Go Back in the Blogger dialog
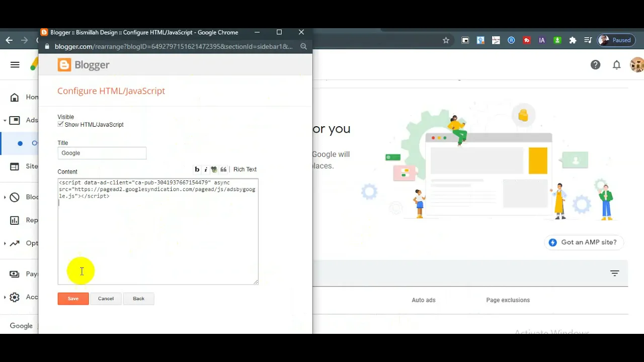 [138, 299]
